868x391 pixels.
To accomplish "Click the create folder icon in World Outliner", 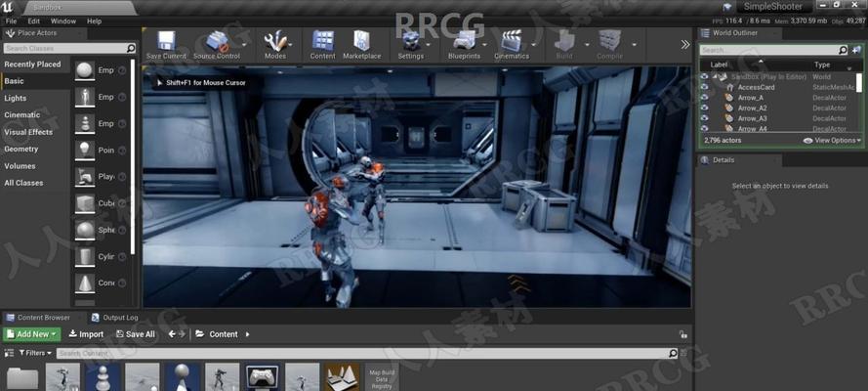I will [x=856, y=51].
